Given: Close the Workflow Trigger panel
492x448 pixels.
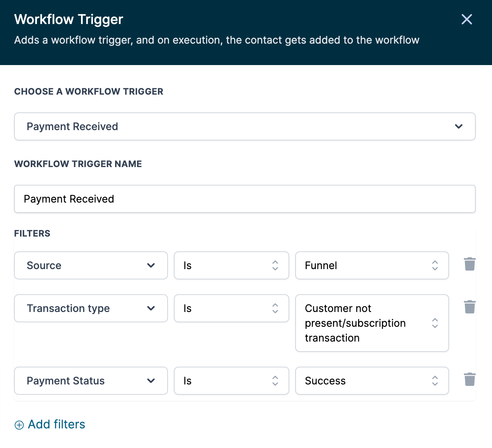Looking at the screenshot, I should (467, 19).
